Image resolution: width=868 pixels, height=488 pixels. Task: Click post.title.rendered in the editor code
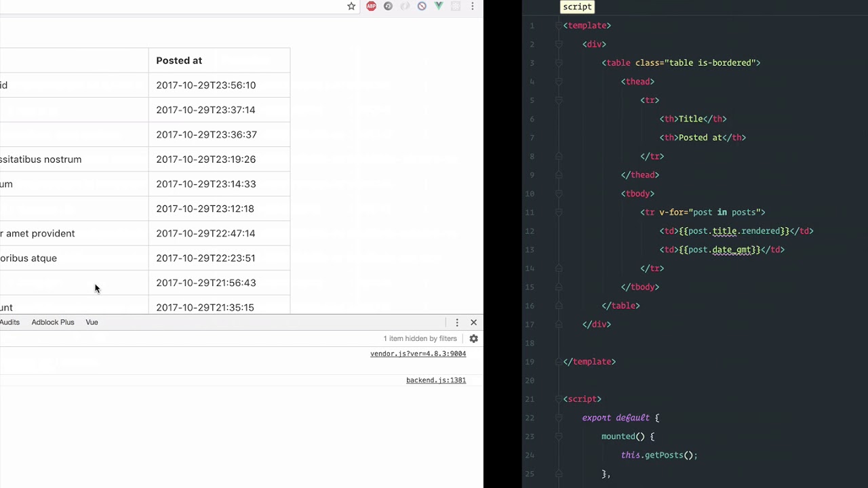click(x=734, y=231)
